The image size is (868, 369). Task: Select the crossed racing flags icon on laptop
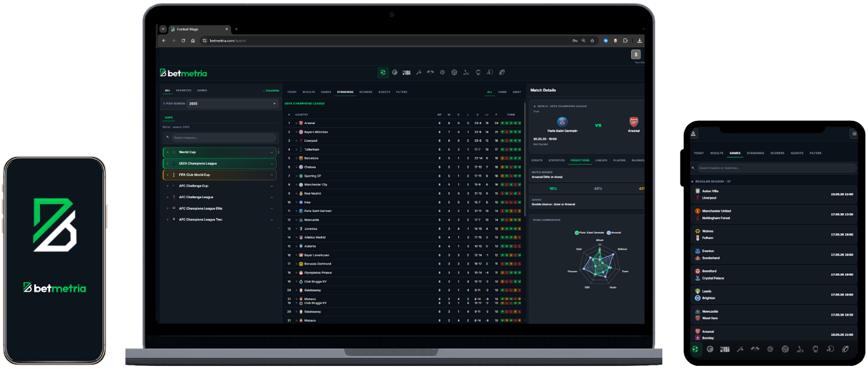(x=431, y=72)
